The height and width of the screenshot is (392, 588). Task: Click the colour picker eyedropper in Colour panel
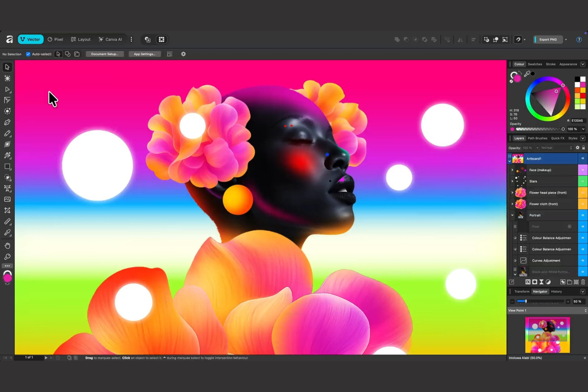point(527,74)
